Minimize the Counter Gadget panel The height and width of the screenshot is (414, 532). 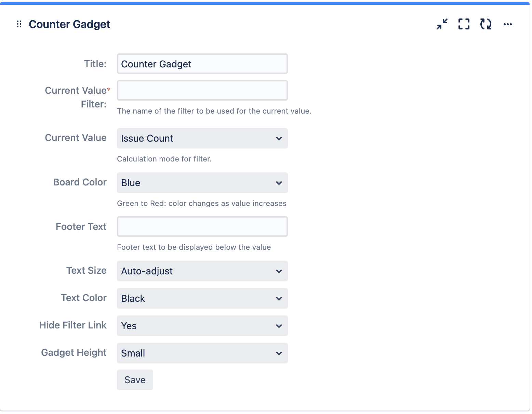tap(442, 24)
